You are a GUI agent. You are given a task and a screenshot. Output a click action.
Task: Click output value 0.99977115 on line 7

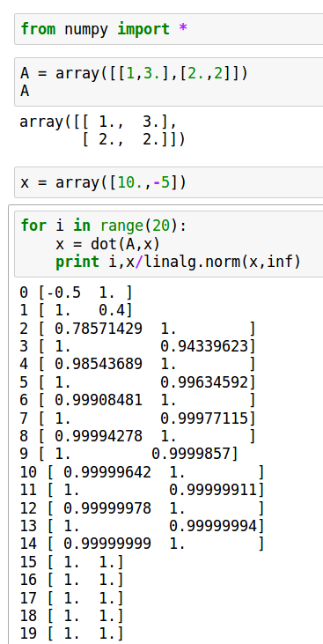[x=204, y=418]
